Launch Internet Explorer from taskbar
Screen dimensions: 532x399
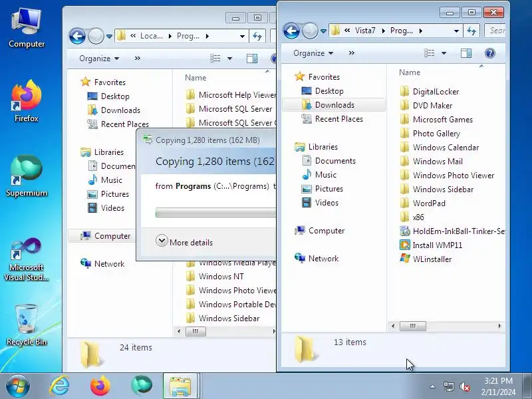59,386
